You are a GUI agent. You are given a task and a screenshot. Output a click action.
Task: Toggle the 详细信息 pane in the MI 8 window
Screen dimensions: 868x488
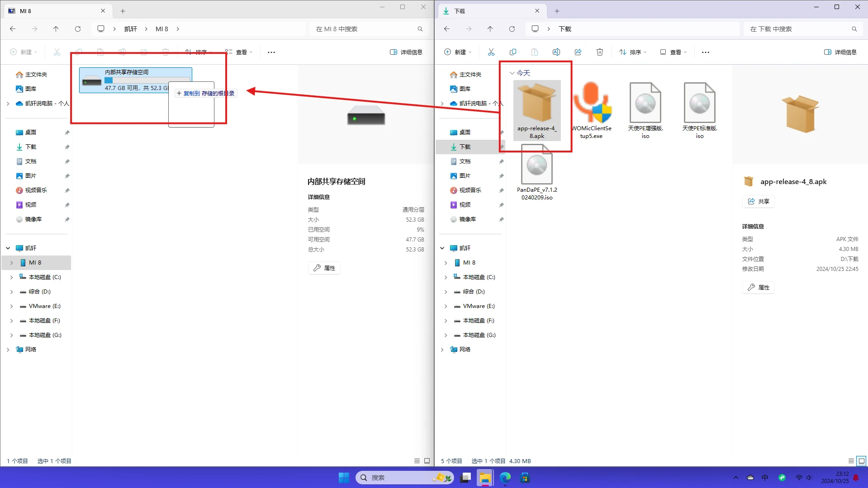tap(406, 52)
